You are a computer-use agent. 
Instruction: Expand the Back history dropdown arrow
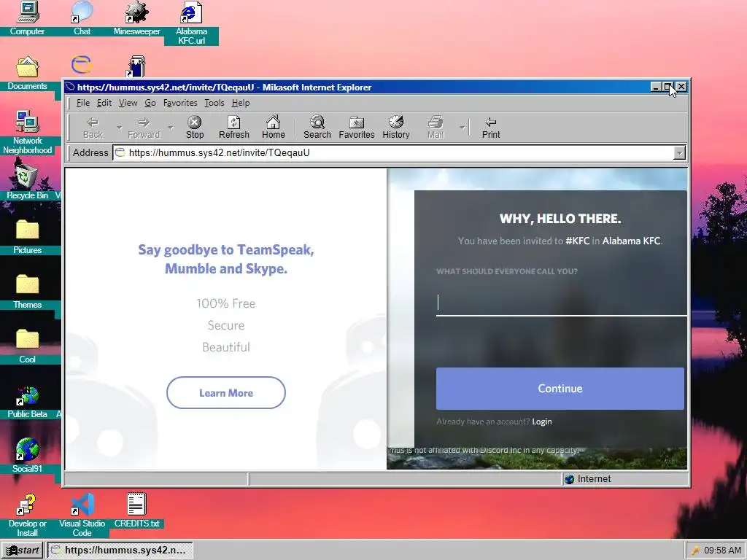coord(119,128)
